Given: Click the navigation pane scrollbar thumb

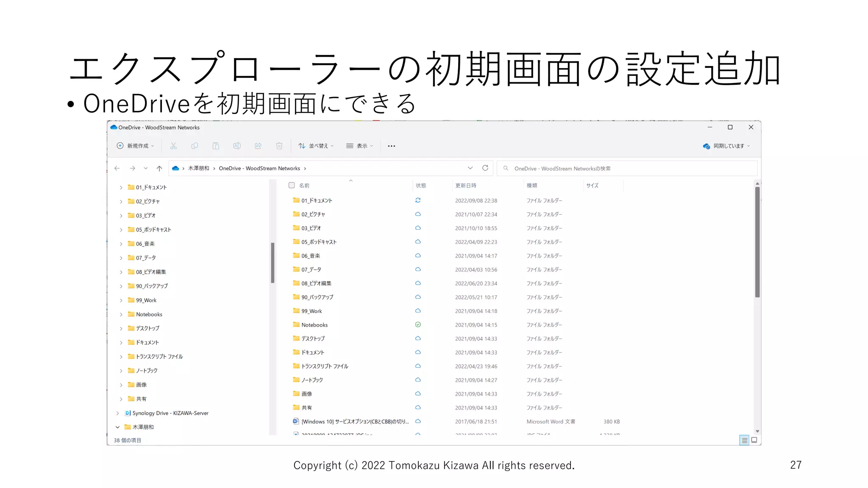Looking at the screenshot, I should pos(273,262).
